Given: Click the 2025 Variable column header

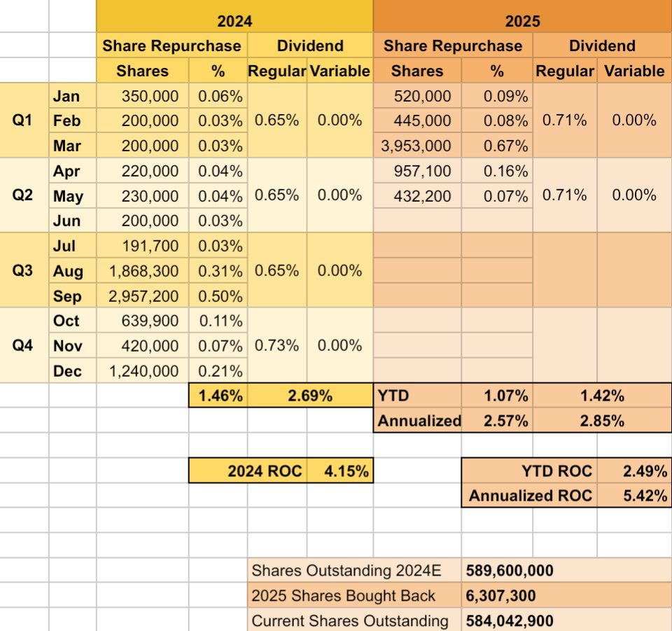Looking at the screenshot, I should click(634, 70).
